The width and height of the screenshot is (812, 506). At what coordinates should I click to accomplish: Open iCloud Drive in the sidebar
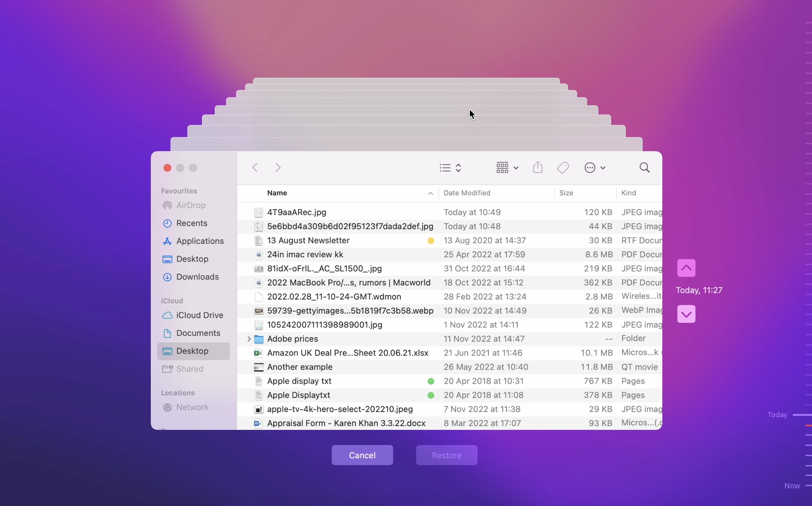click(x=194, y=315)
